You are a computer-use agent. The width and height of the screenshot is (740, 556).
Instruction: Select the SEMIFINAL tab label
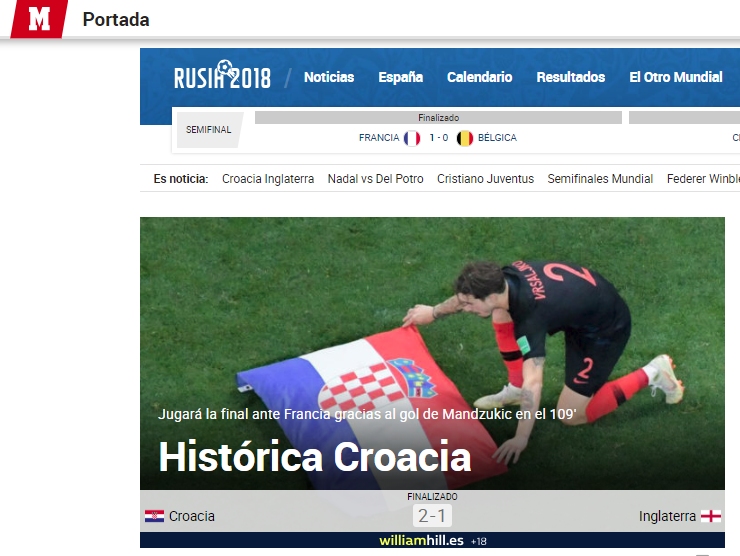[x=209, y=129]
